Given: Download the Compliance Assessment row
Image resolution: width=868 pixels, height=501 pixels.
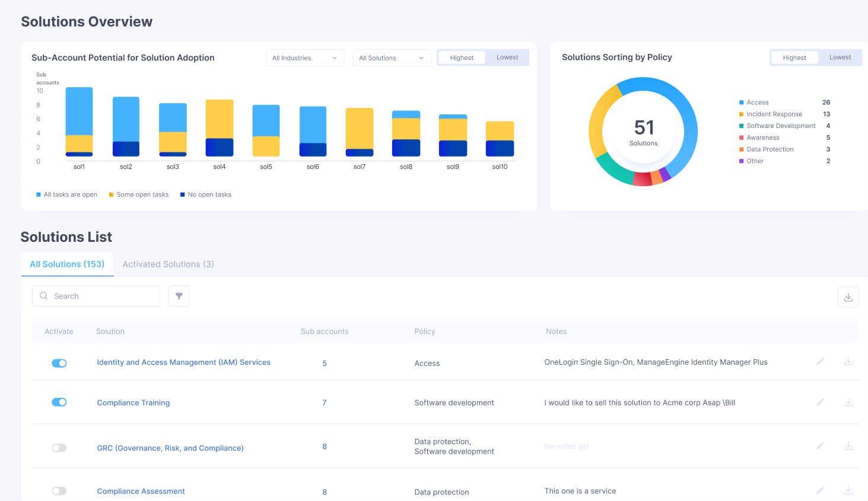Looking at the screenshot, I should coord(848,490).
